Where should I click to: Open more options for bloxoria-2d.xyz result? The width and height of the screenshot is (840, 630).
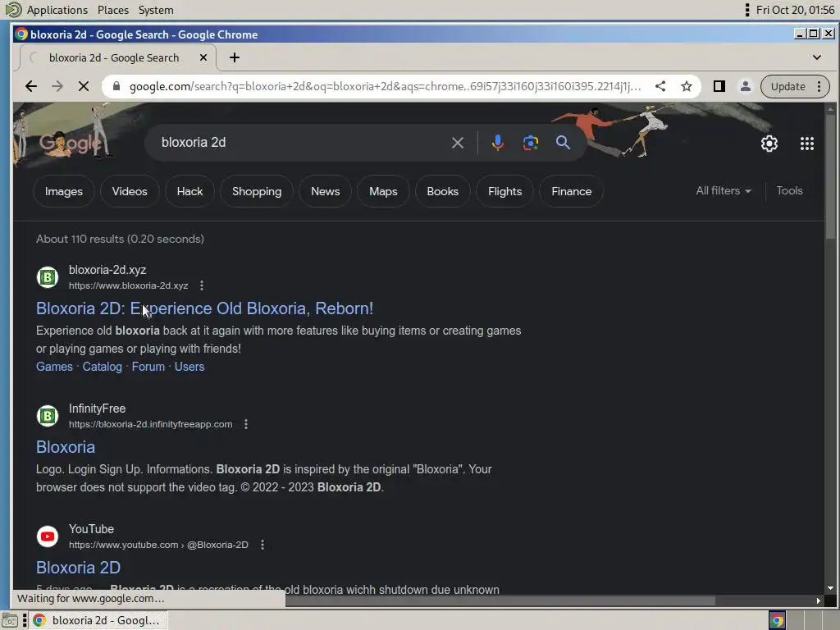[202, 285]
